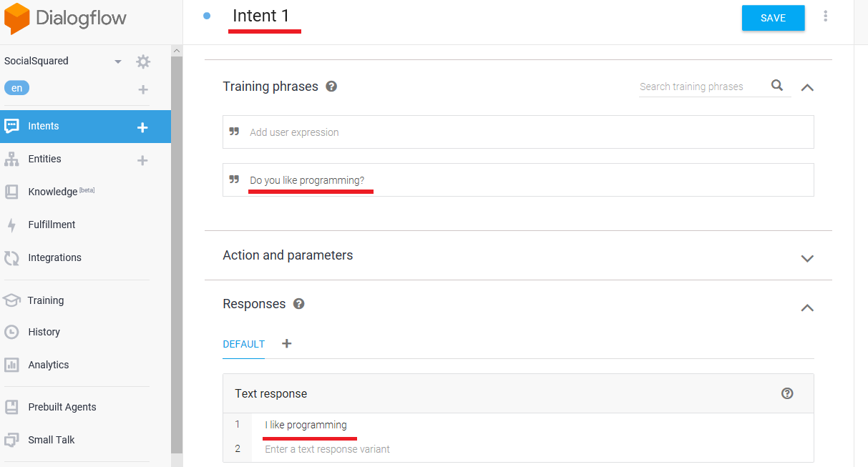Open Fulfillment in the sidebar

coord(52,225)
